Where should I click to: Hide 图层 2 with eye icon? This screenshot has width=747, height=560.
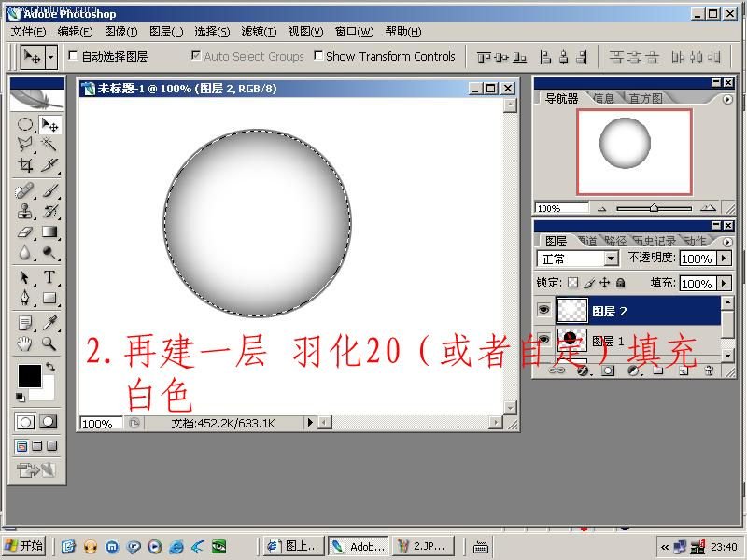544,311
